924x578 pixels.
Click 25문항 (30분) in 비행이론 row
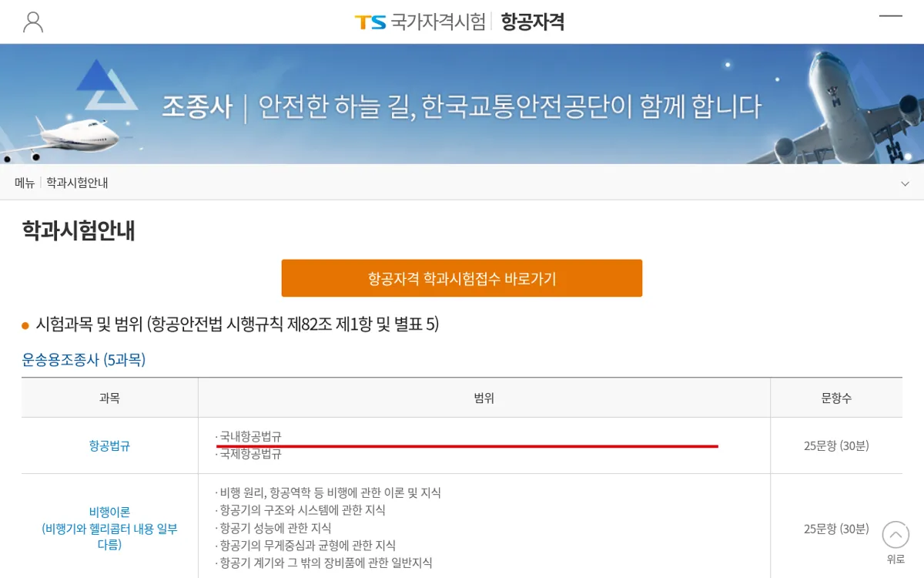836,529
